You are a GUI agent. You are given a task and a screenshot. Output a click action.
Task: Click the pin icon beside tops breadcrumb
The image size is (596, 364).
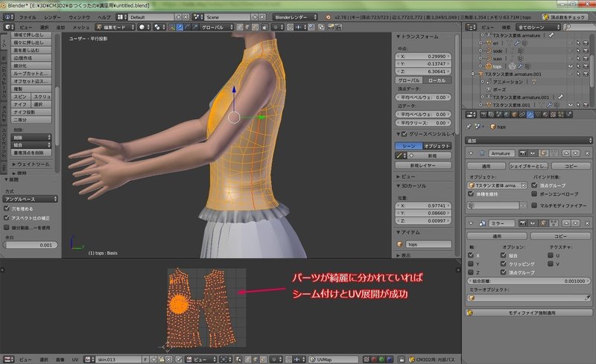coord(469,127)
